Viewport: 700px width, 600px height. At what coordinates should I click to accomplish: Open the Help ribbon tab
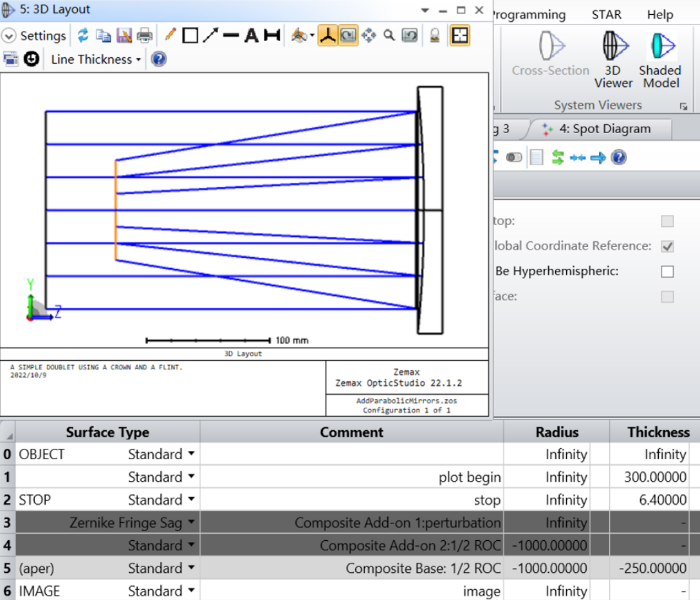(660, 15)
